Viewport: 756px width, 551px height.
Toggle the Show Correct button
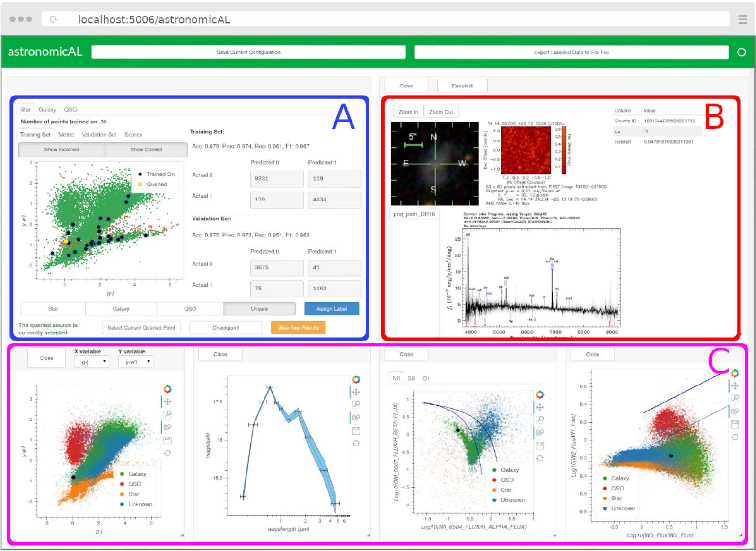click(x=146, y=149)
